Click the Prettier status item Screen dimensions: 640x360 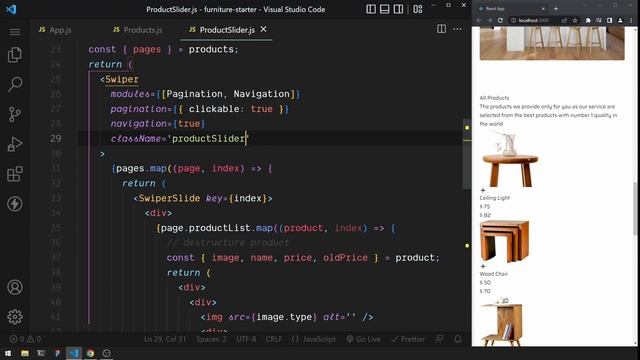(x=408, y=339)
